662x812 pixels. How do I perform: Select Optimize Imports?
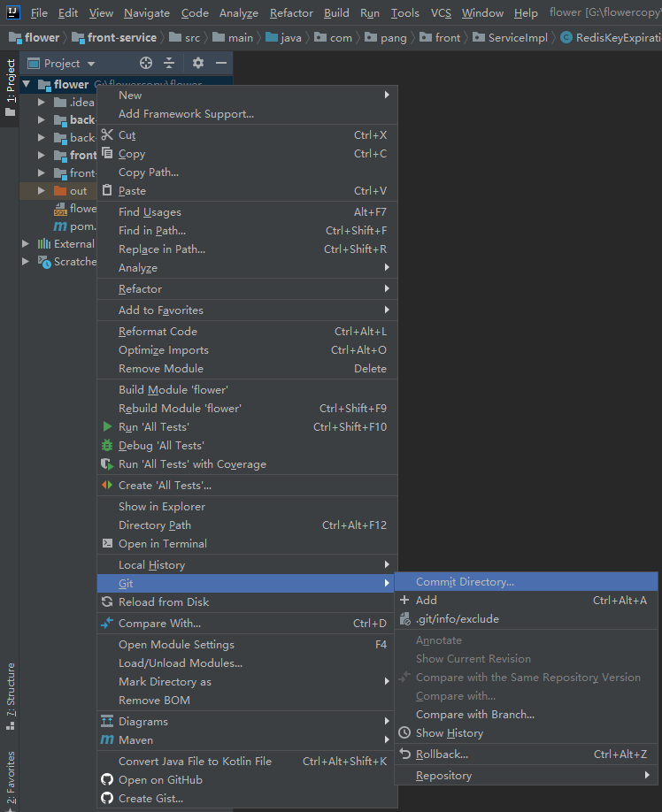247,350
